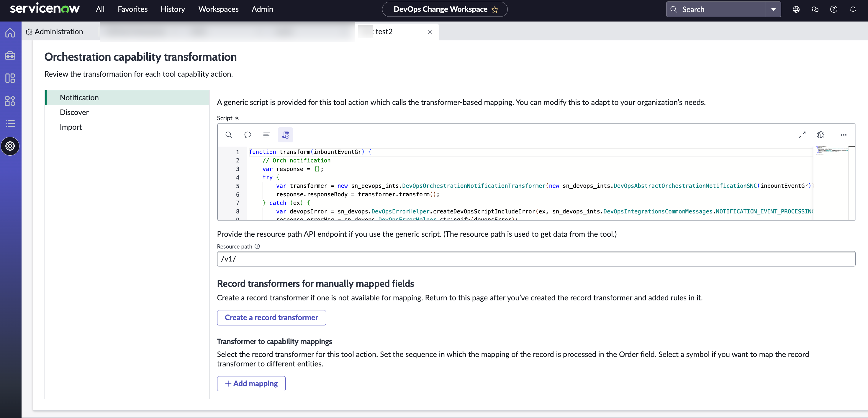Click the 'Transformer to capability mappings' heading
The image size is (868, 418).
pyautogui.click(x=274, y=342)
